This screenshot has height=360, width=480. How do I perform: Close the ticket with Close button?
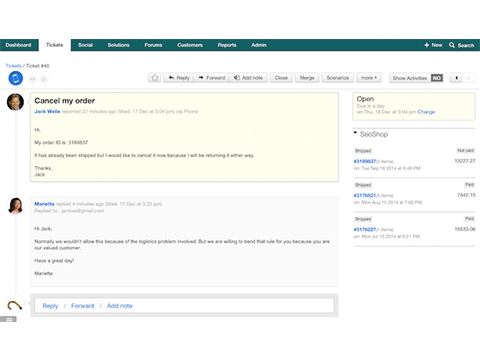tap(281, 78)
